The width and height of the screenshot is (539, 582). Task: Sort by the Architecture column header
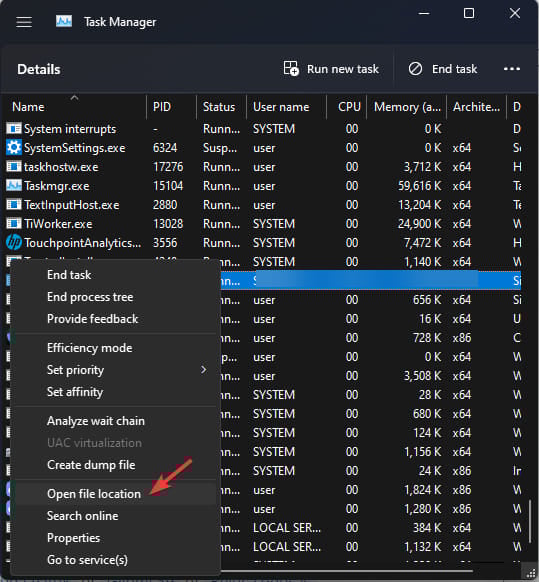(476, 107)
